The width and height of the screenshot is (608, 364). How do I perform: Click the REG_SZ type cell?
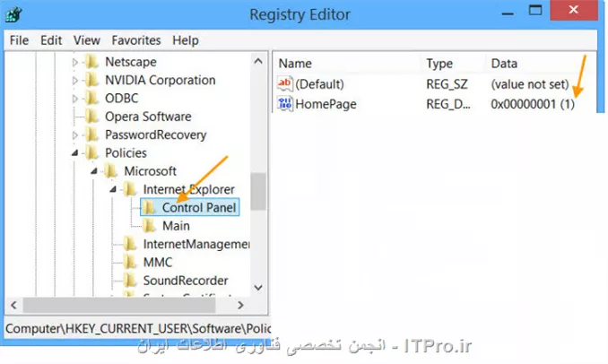point(447,83)
